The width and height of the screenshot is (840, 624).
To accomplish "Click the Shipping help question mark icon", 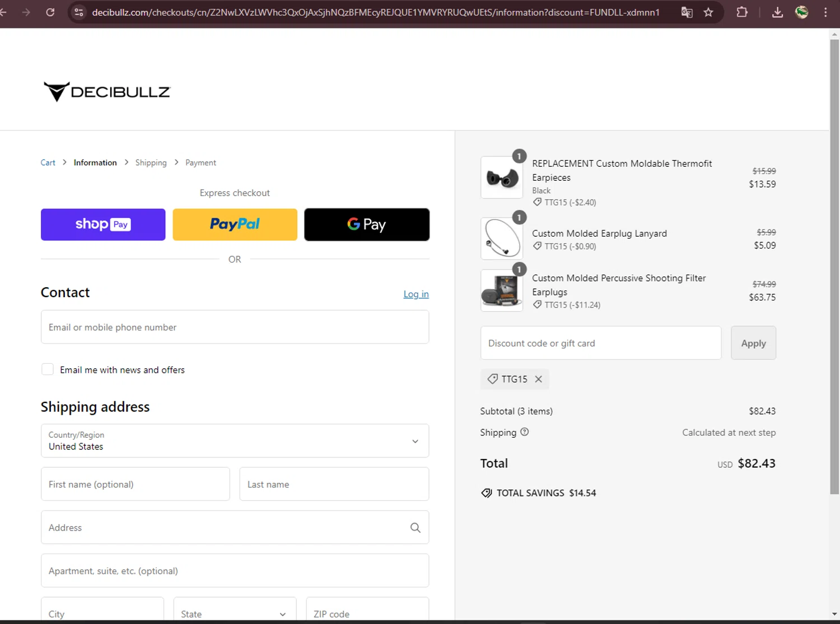I will click(x=525, y=432).
